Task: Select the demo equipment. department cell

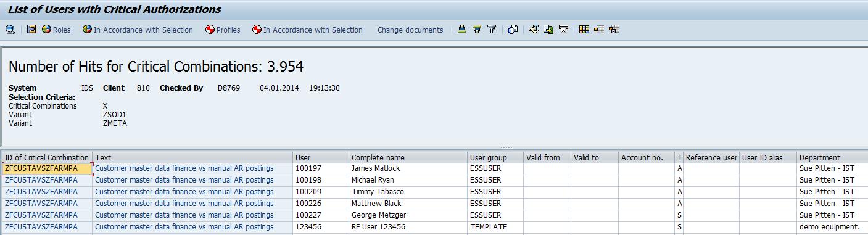Action: (x=832, y=227)
